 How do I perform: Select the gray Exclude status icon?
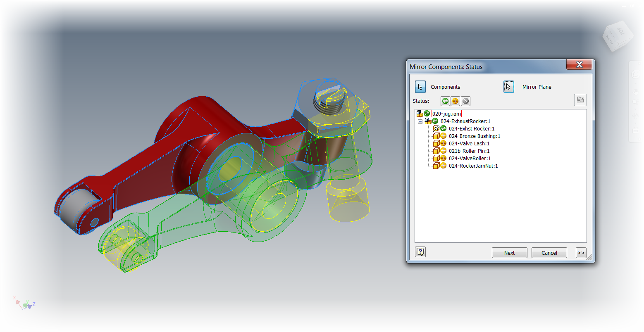[465, 101]
